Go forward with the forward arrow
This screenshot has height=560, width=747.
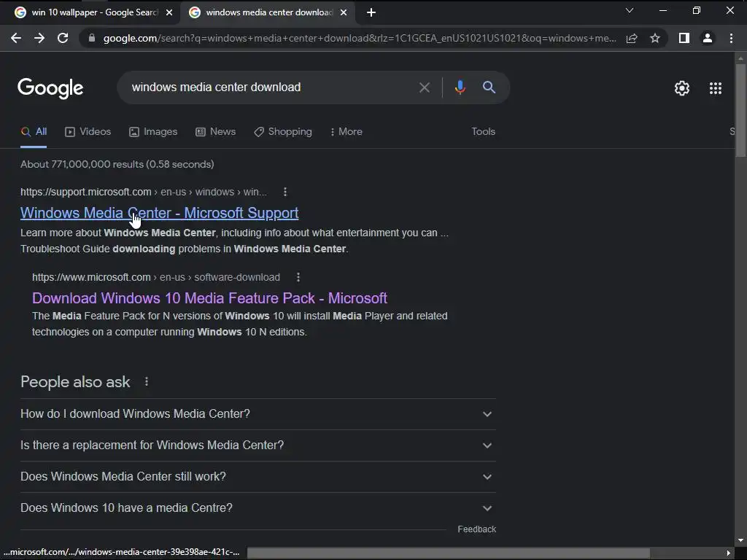click(39, 38)
